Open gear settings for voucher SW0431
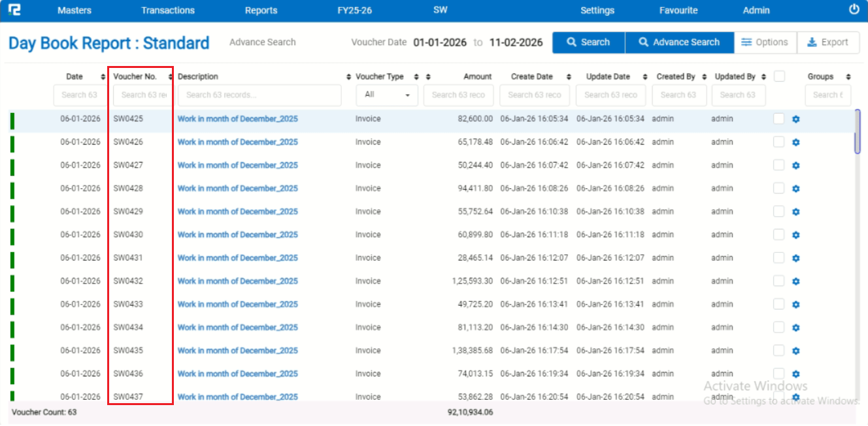868x426 pixels. (x=795, y=258)
